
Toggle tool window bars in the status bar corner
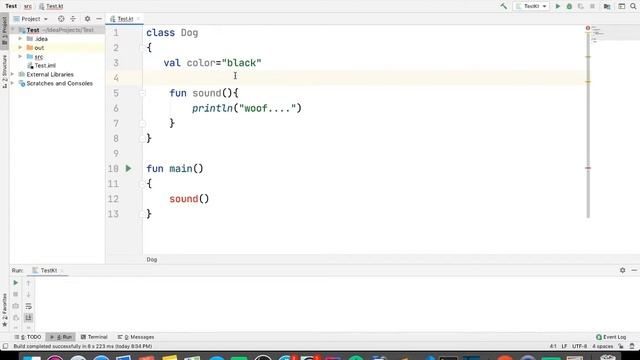pos(5,347)
